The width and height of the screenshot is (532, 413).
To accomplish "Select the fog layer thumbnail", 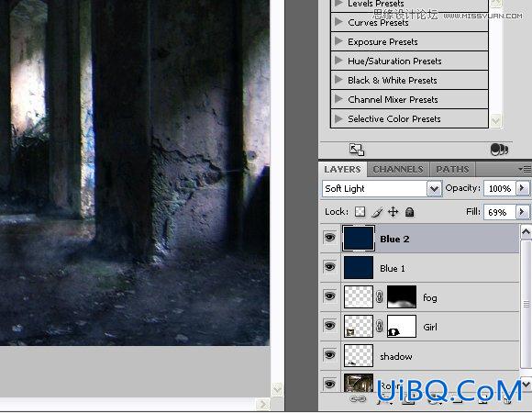I will point(359,297).
